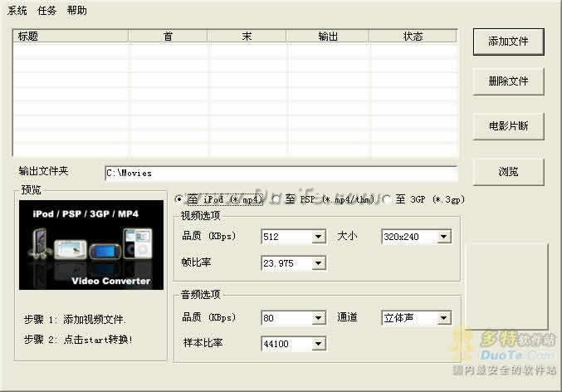Open the 帮助 menu

76,11
